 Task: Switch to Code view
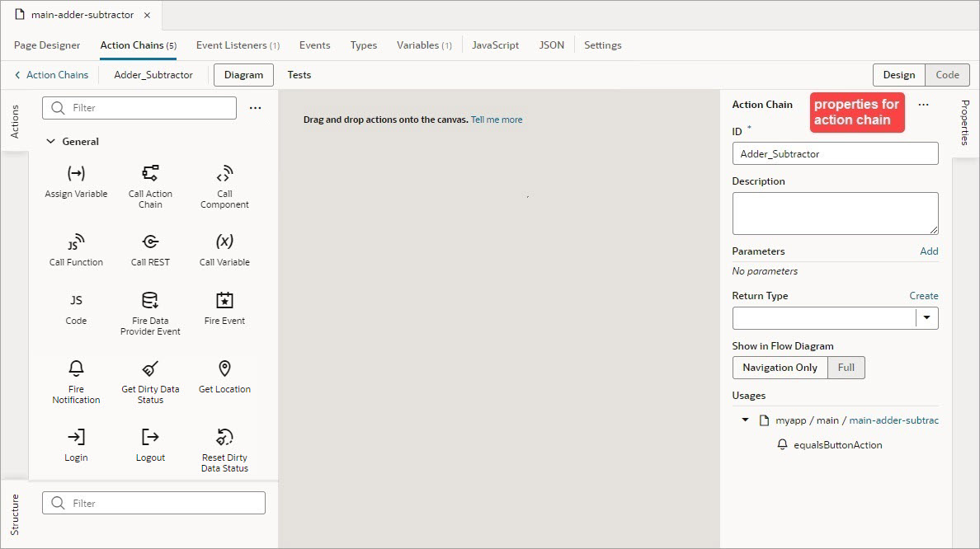[948, 75]
